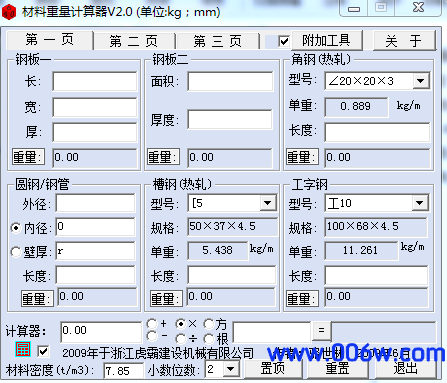Open the 关于 about button
This screenshot has height=383, width=447.
pyautogui.click(x=404, y=41)
